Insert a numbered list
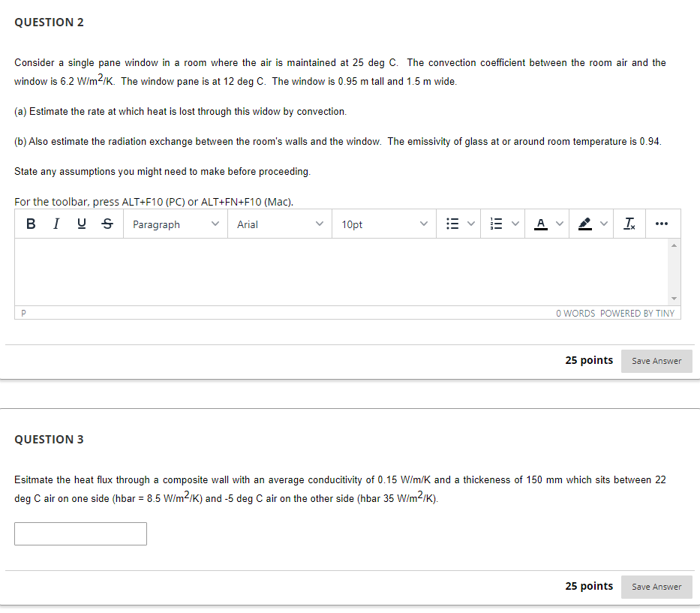This screenshot has width=700, height=613. pos(497,224)
